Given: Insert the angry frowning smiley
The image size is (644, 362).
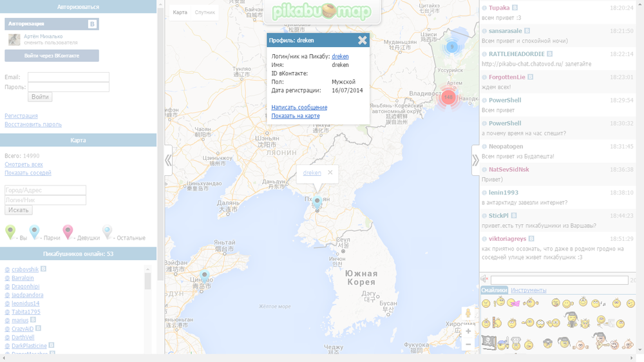Looking at the screenshot, I should 486,303.
